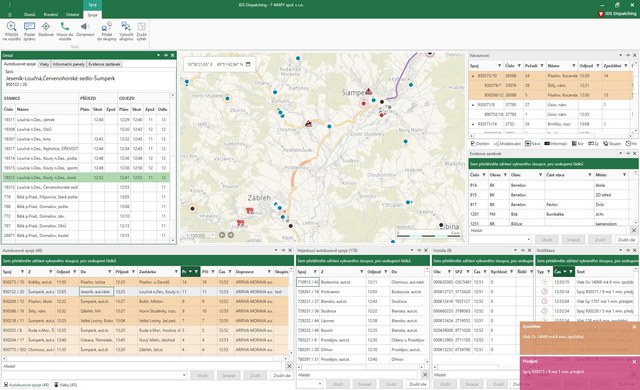640x390 pixels.
Task: Open Evidence zastávek panel options arrow
Action: coord(621,153)
